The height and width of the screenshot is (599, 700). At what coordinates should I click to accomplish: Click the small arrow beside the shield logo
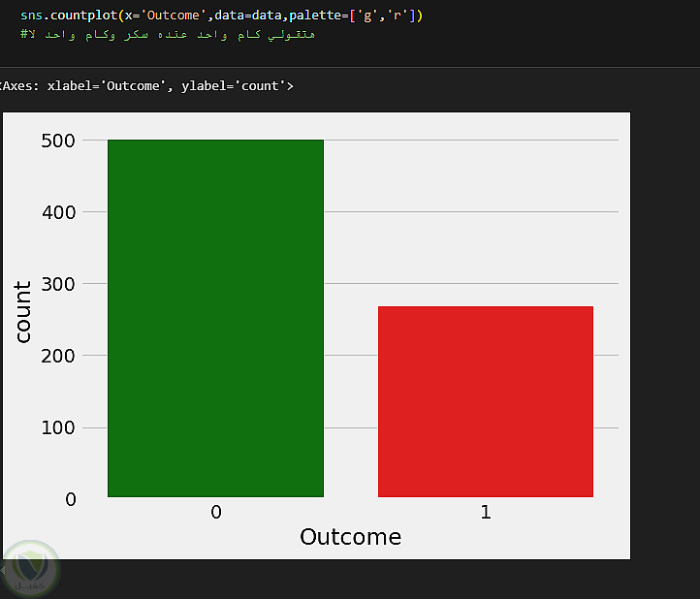pos(3,570)
